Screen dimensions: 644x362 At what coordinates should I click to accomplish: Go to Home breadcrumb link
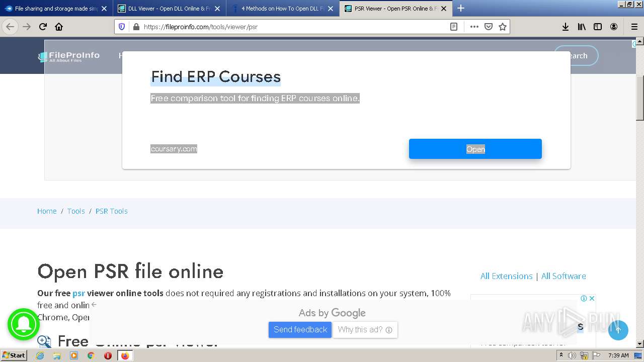(x=47, y=211)
